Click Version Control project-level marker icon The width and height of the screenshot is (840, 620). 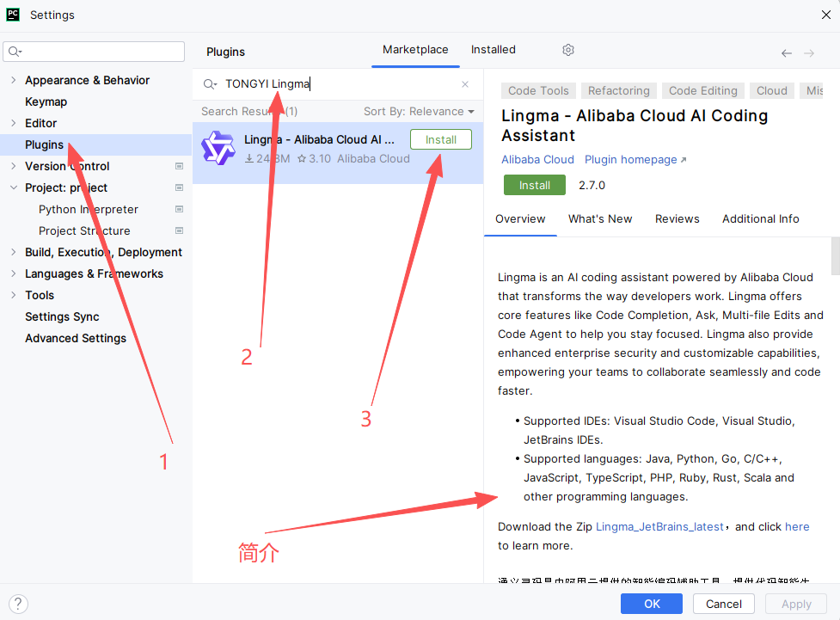pyautogui.click(x=180, y=166)
